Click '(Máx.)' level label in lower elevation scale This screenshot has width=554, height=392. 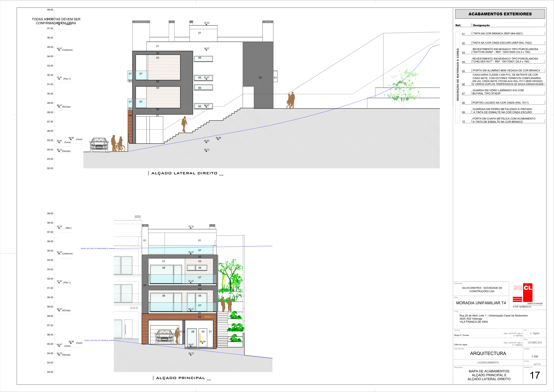[x=69, y=228]
